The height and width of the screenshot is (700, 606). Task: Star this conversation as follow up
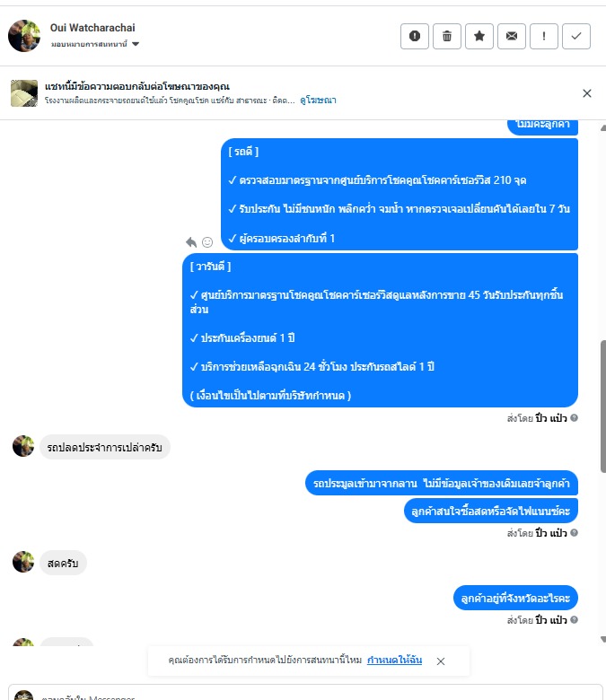[x=479, y=36]
